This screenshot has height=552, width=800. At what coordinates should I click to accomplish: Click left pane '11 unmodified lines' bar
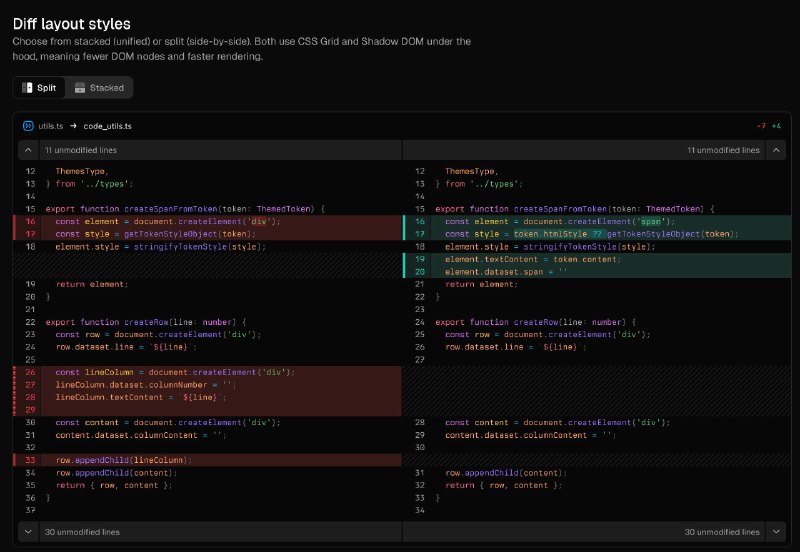pyautogui.click(x=80, y=150)
